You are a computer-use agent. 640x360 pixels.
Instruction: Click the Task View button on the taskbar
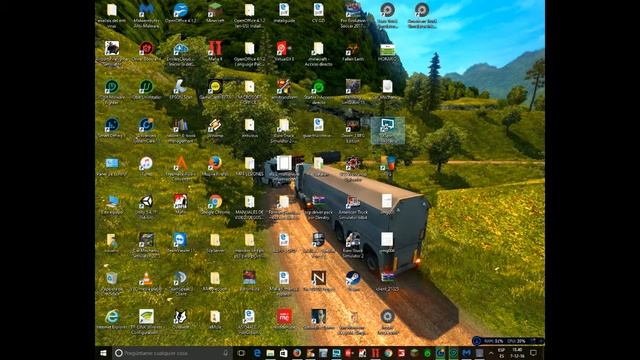(x=241, y=353)
